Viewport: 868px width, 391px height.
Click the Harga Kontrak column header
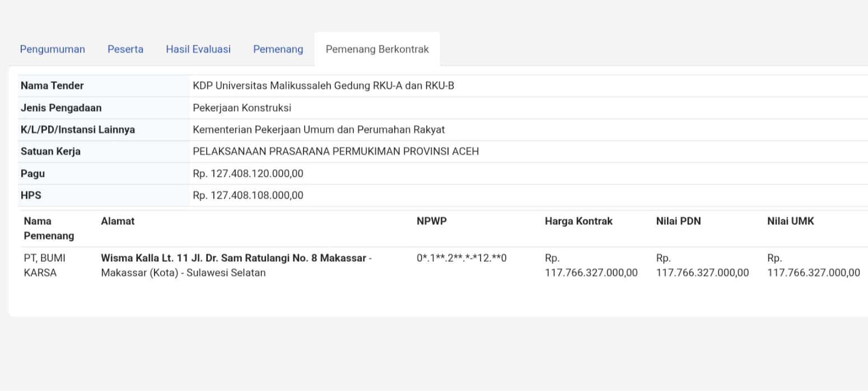[x=578, y=221]
